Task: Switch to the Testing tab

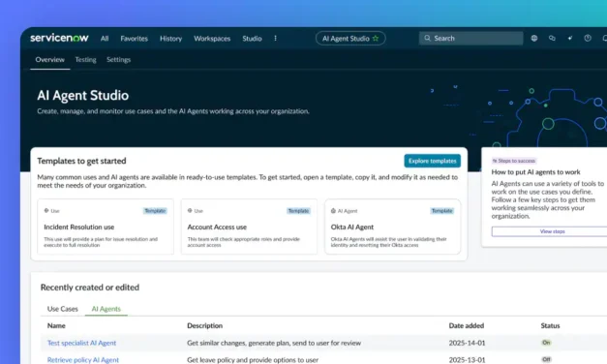Action: point(85,60)
